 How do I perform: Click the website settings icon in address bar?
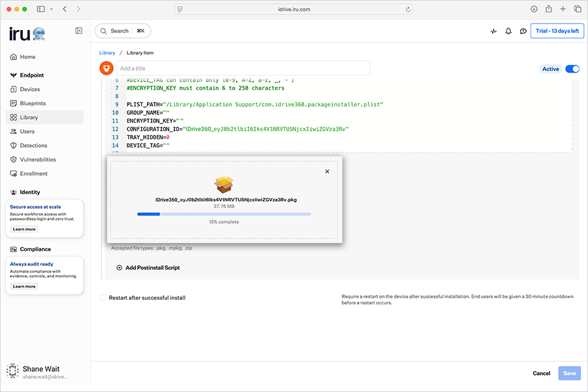click(180, 9)
